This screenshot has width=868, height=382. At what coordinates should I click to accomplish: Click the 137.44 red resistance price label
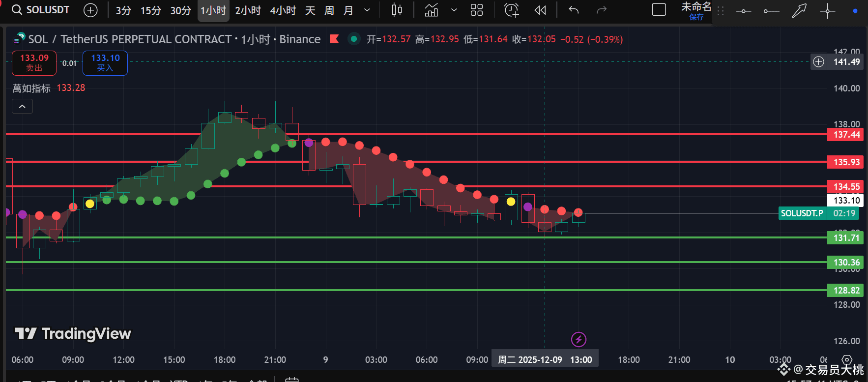coord(846,135)
